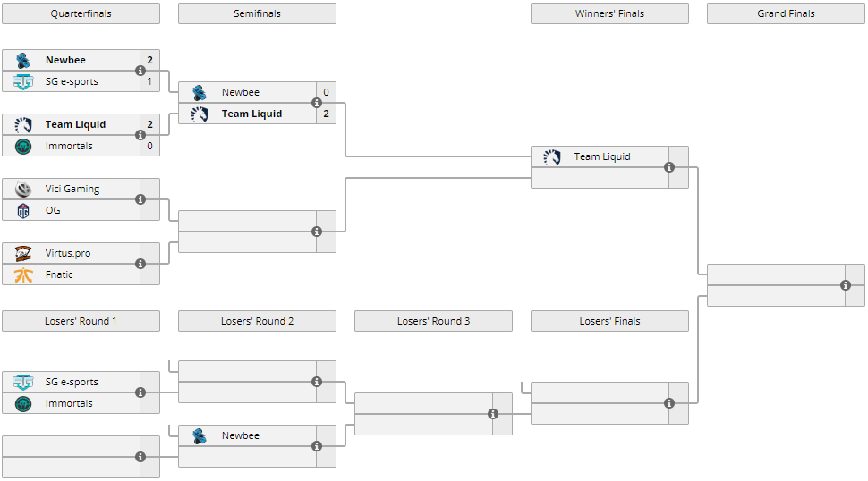
Task: Click the info icon for Newbee vs SG e-sports quarterfinal
Action: (140, 71)
